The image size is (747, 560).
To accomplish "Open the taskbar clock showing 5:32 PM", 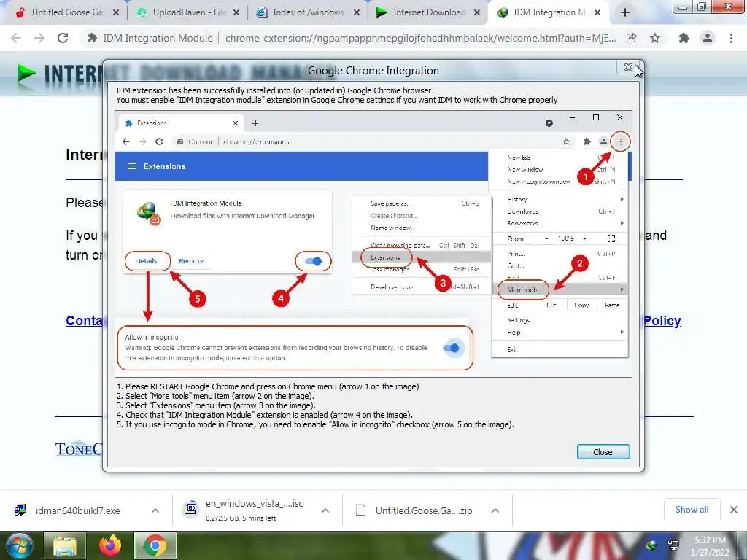I will coord(710,546).
